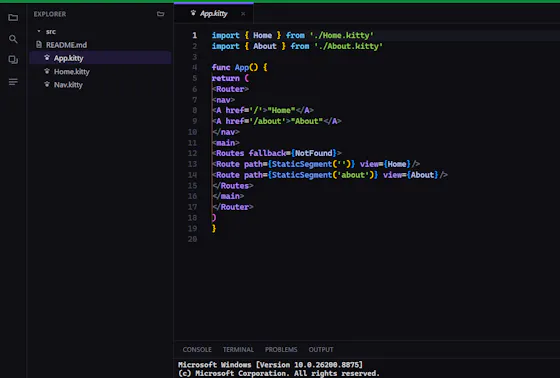Click the opening <Router> tag on line 6
The width and height of the screenshot is (560, 378).
click(x=230, y=89)
